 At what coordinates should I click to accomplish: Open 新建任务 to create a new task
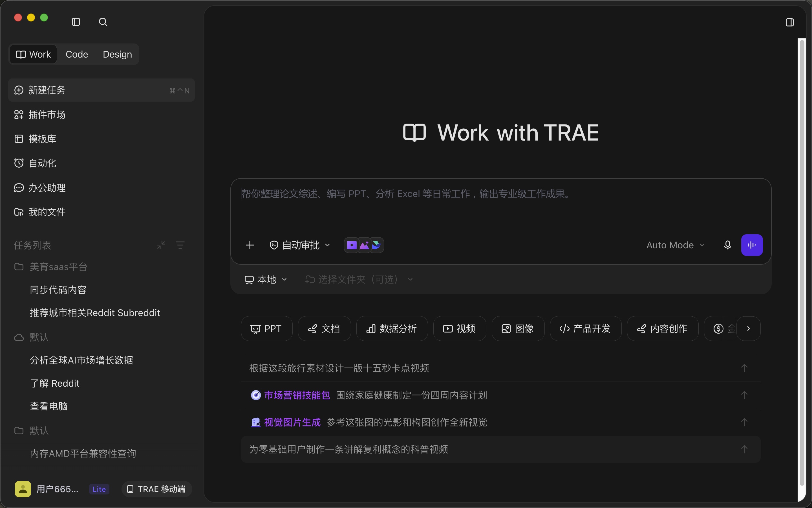(x=101, y=90)
